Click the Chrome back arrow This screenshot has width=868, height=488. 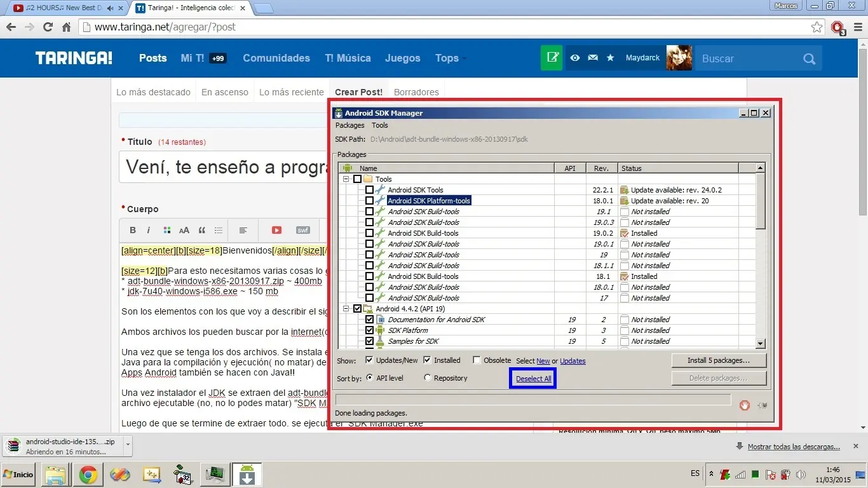(11, 27)
